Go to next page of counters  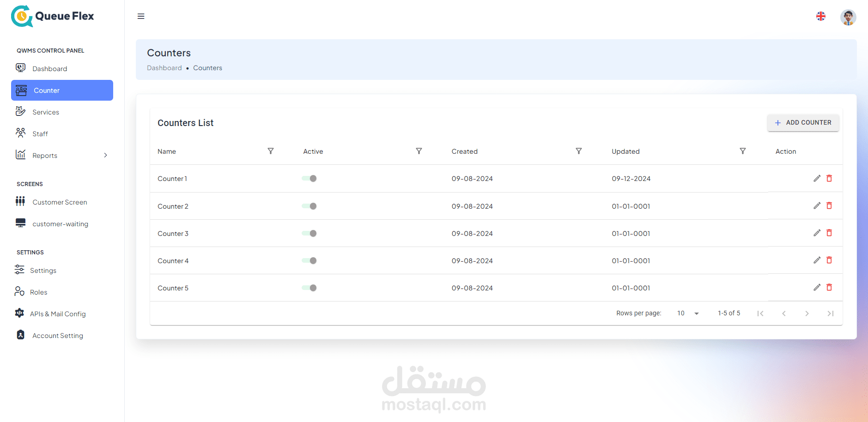807,313
